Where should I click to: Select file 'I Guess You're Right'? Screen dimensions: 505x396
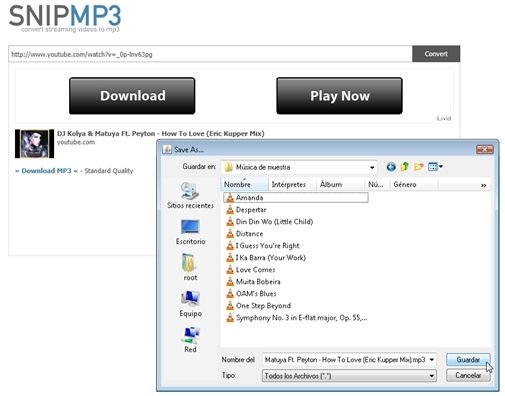pos(263,246)
